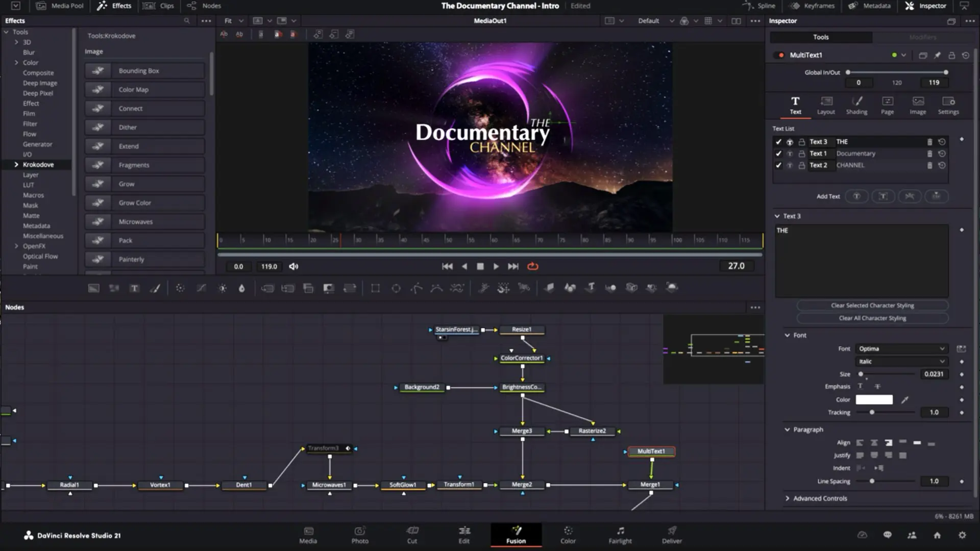The height and width of the screenshot is (551, 980).
Task: Switch to the Shading tab in Inspector
Action: pos(857,105)
